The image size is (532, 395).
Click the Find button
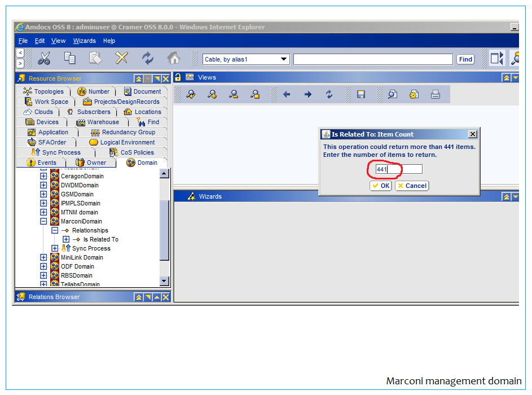(x=465, y=59)
